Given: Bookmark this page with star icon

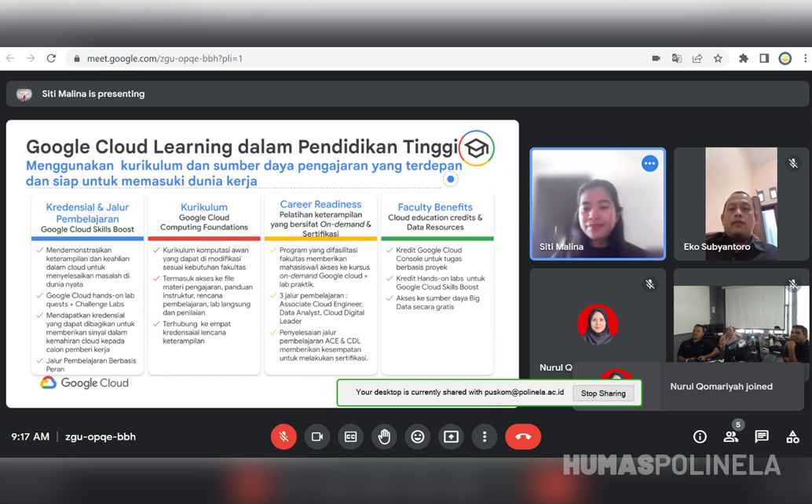Looking at the screenshot, I should pos(718,58).
